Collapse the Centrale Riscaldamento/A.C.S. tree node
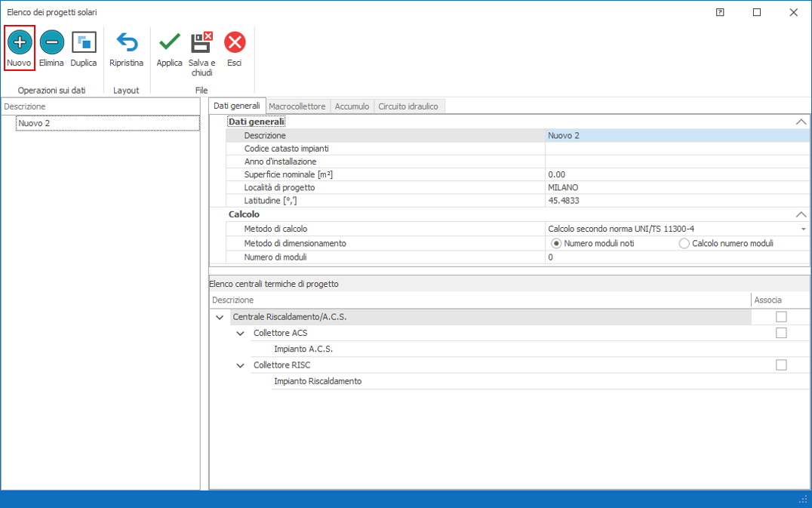The image size is (812, 508). tap(220, 318)
